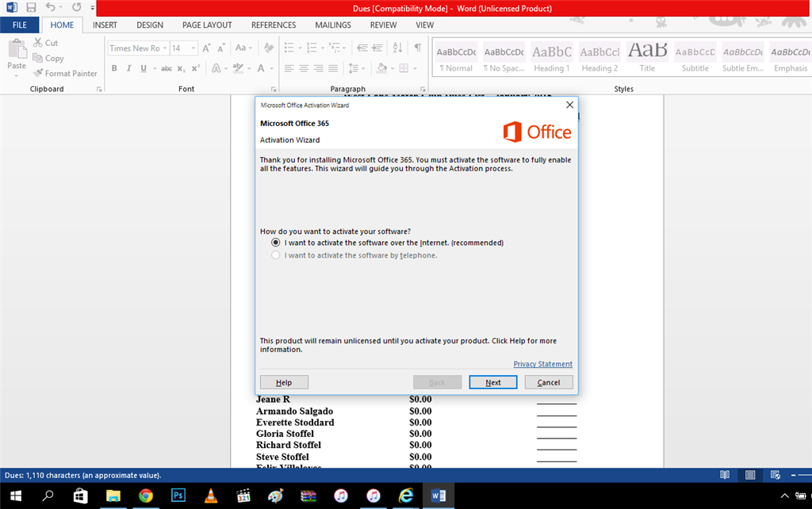The image size is (812, 509).
Task: Switch to Web Layout view icon
Action: point(776,475)
